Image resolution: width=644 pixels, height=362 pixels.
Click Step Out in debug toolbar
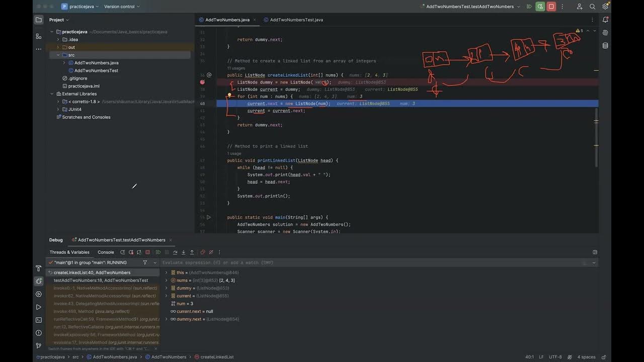192,252
